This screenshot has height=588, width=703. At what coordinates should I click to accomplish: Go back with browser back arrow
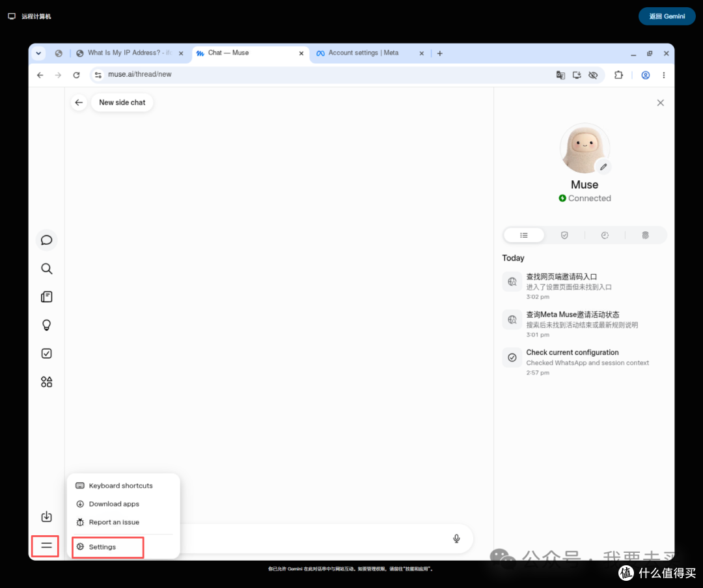[40, 75]
